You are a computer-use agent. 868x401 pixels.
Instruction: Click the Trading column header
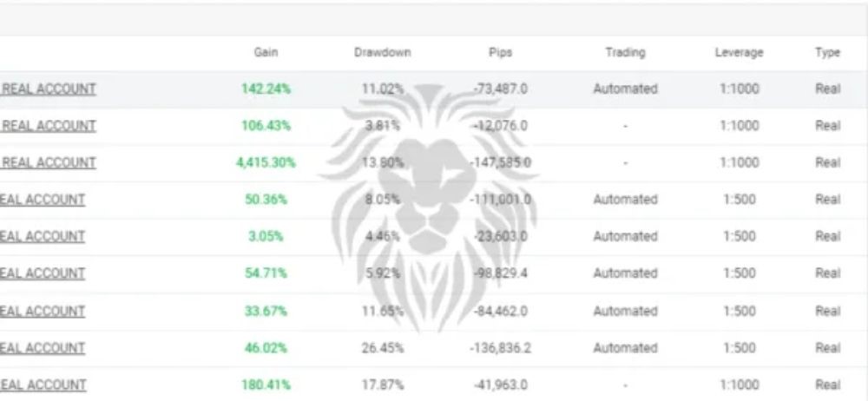pyautogui.click(x=625, y=53)
